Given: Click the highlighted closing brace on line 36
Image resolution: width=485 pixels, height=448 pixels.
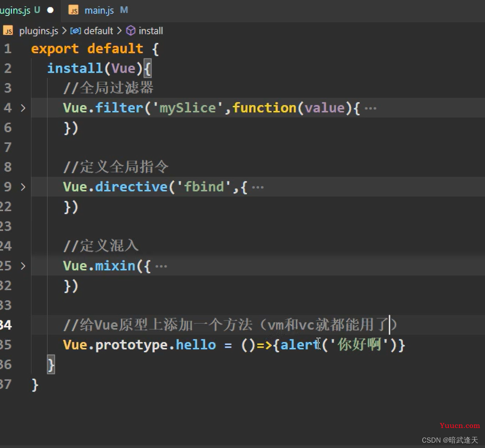Looking at the screenshot, I should coord(51,365).
